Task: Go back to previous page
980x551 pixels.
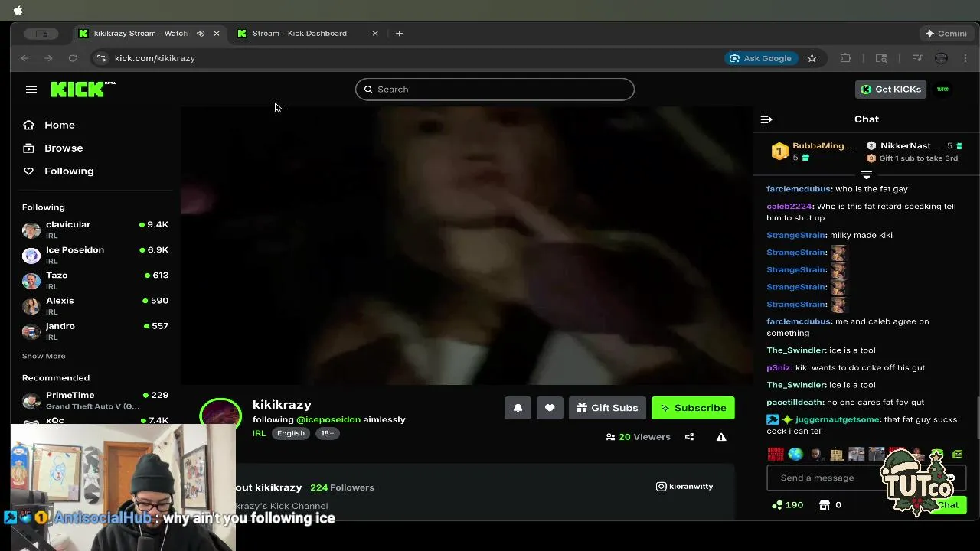Action: (25, 58)
